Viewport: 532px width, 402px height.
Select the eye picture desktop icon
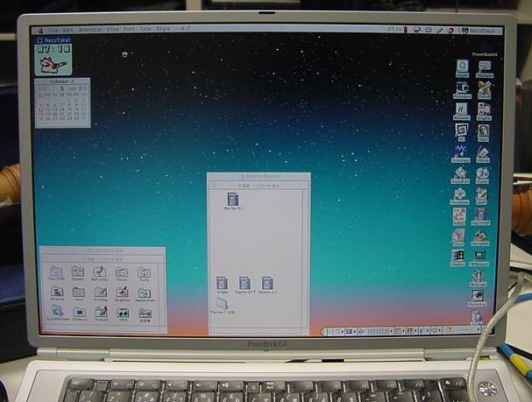click(x=478, y=299)
